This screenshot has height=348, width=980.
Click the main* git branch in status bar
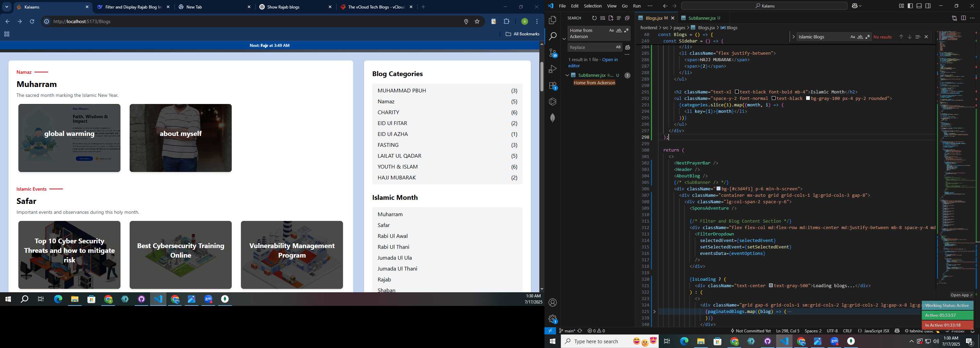[567, 331]
